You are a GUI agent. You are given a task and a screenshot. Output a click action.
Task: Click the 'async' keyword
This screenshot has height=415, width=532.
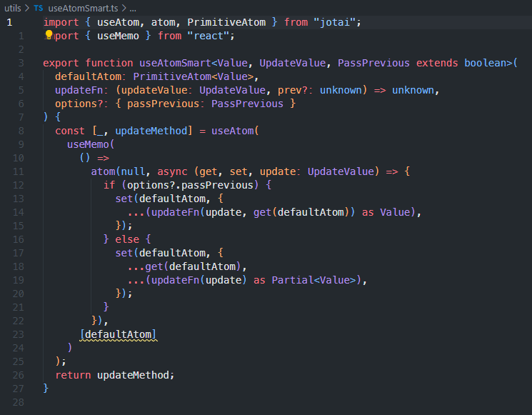[x=172, y=171]
